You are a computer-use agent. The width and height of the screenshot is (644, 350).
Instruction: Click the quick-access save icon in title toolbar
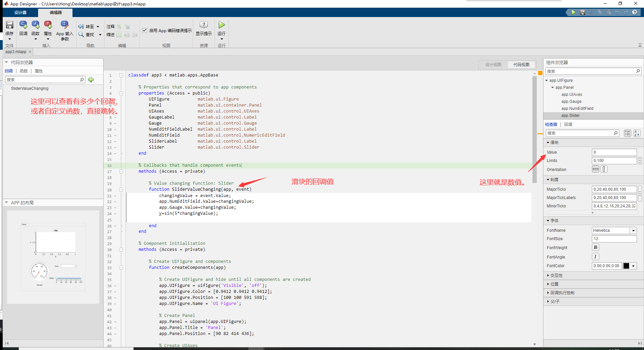[583, 12]
